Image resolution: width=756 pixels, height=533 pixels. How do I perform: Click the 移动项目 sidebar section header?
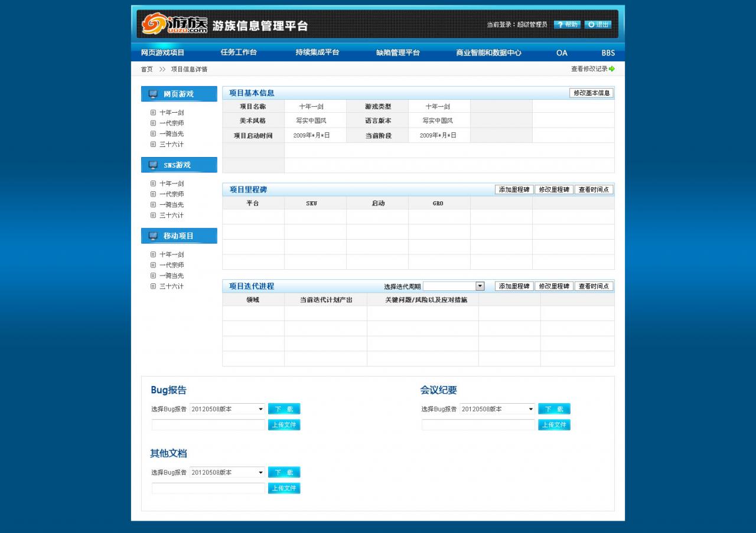pyautogui.click(x=179, y=236)
